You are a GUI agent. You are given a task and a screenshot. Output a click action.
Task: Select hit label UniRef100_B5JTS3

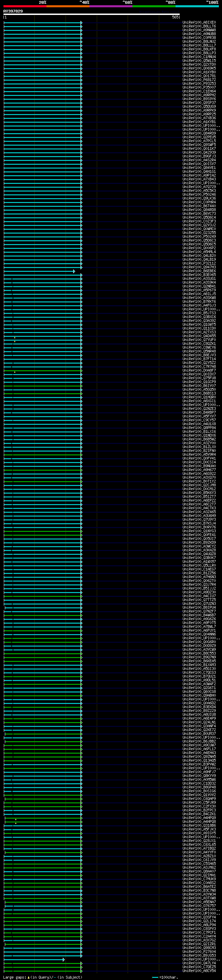click(x=199, y=313)
